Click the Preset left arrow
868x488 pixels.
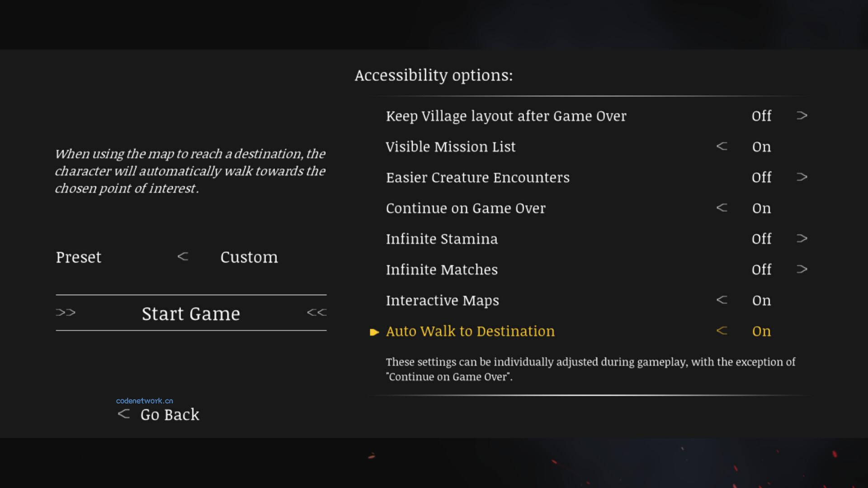[x=183, y=257]
